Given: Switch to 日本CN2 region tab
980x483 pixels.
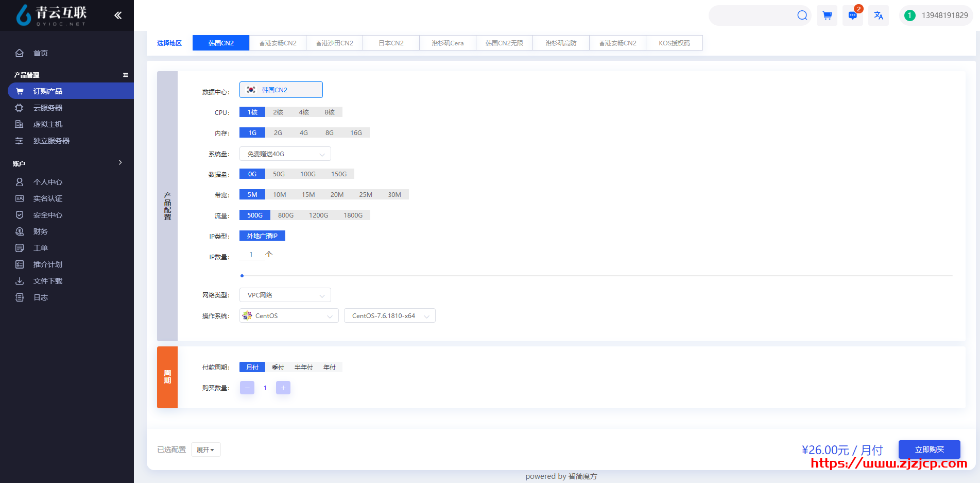Looking at the screenshot, I should coord(391,43).
